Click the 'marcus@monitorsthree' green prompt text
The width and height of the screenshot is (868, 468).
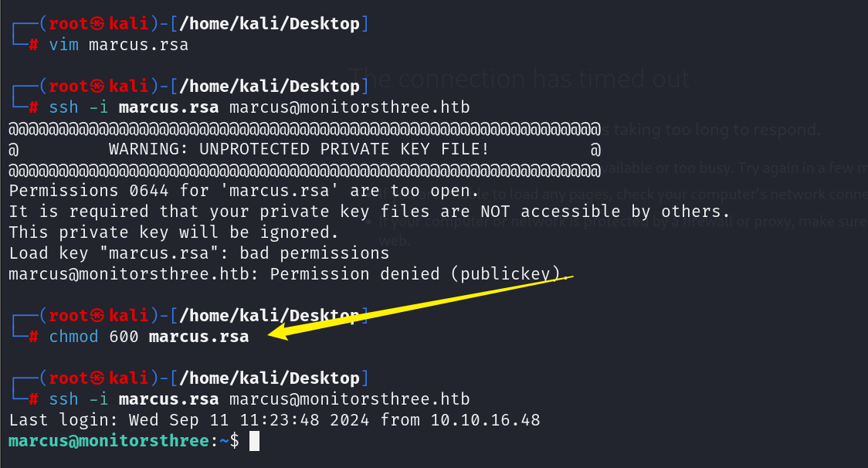point(109,441)
